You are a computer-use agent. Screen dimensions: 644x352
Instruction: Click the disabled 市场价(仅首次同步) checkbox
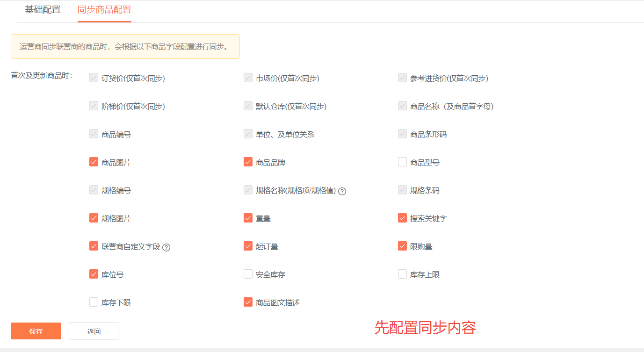pos(248,78)
